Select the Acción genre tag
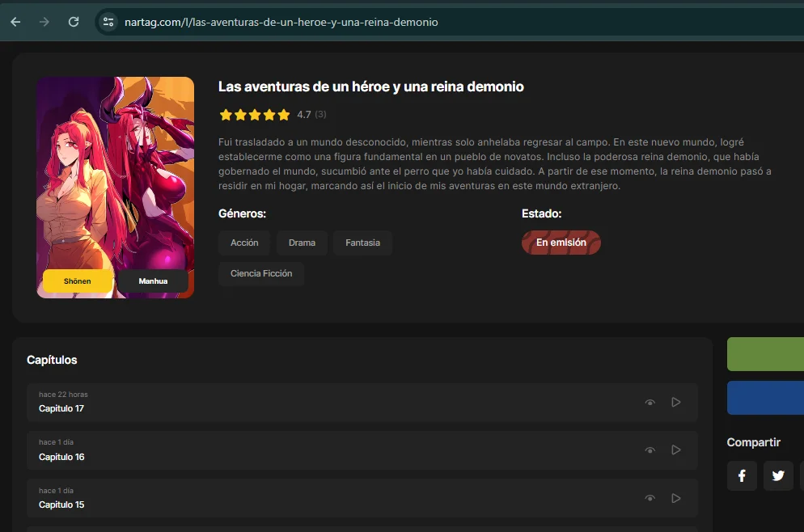This screenshot has width=804, height=532. (244, 243)
